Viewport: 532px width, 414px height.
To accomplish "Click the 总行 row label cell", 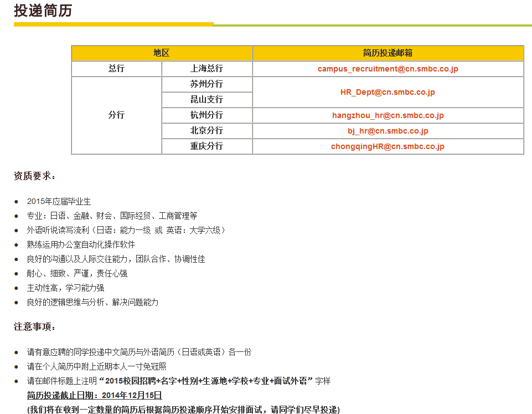I will pos(116,69).
